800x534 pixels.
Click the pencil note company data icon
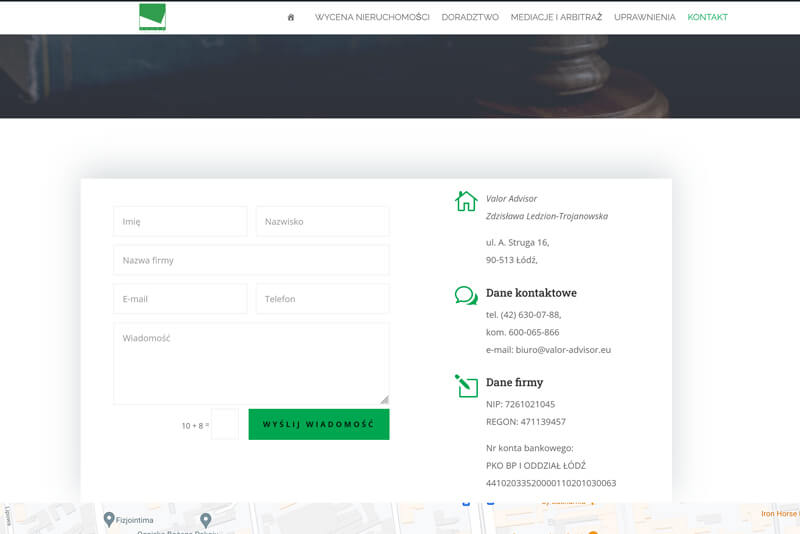[466, 386]
